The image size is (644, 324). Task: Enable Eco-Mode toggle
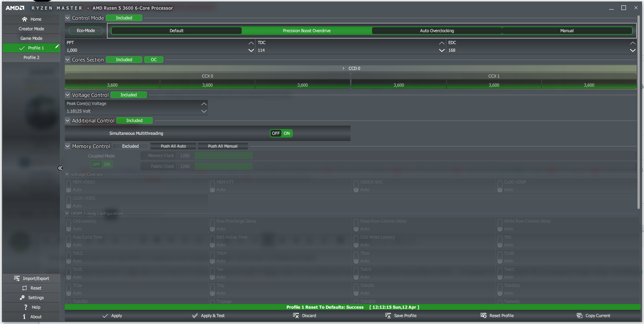tap(86, 31)
